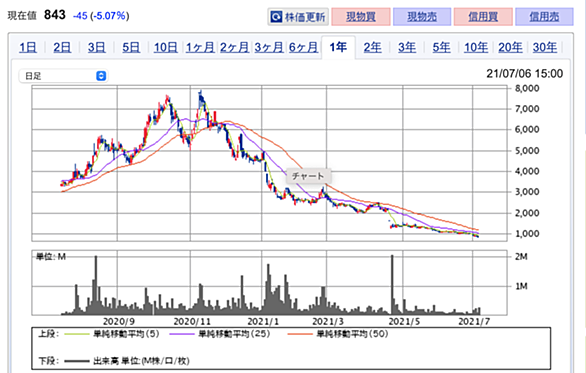
Task: Click the tallest volume bar near 2021/5
Action: coord(392,285)
